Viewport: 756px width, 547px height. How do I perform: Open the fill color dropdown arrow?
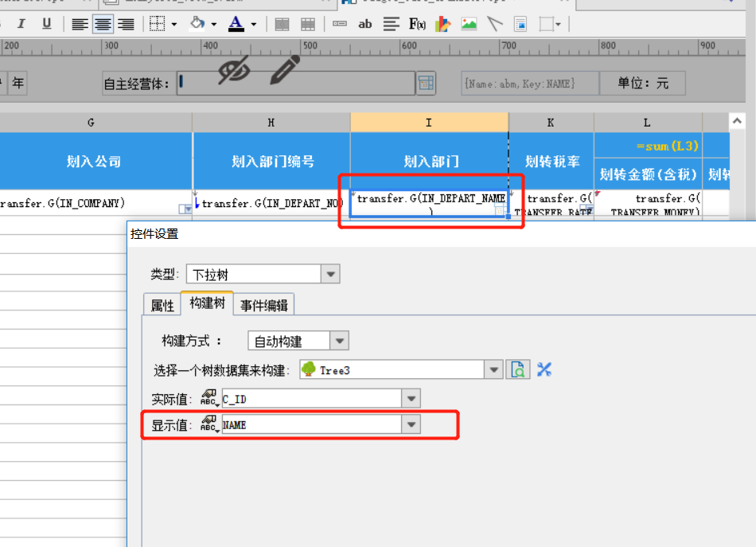point(213,24)
